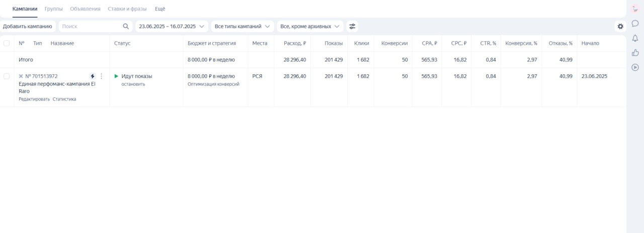Open the chat bubble icon in sidebar
The image size is (644, 233).
pos(635,23)
